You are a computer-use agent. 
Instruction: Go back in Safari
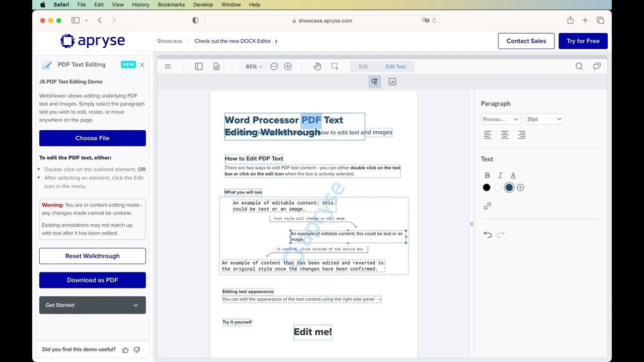coord(100,20)
